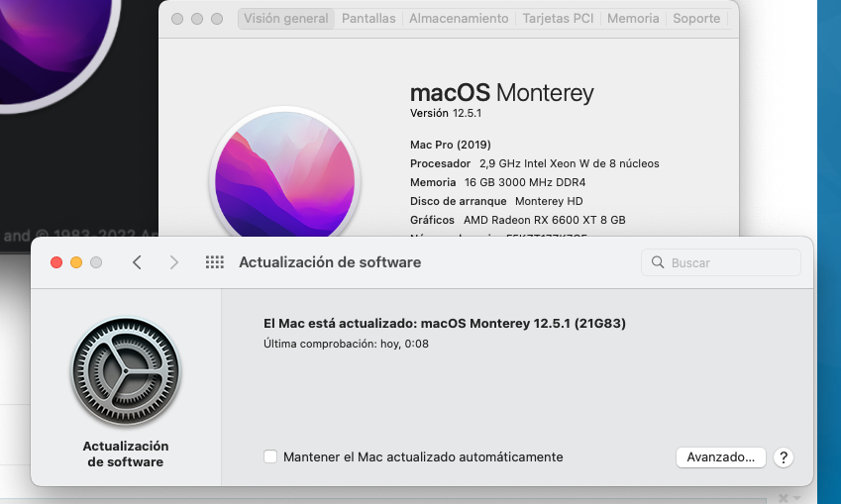Open the Tarjetas PCI tab
The height and width of the screenshot is (504, 841).
point(558,18)
